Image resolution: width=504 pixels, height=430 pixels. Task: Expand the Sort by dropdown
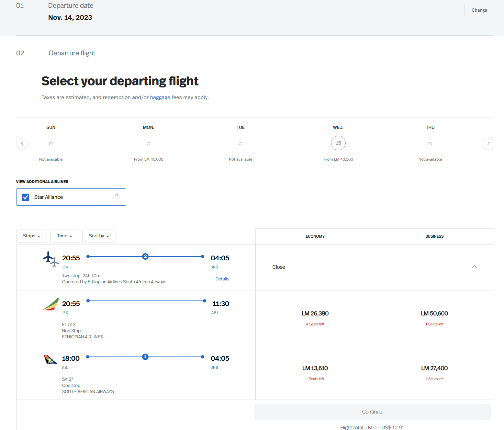[x=99, y=236]
